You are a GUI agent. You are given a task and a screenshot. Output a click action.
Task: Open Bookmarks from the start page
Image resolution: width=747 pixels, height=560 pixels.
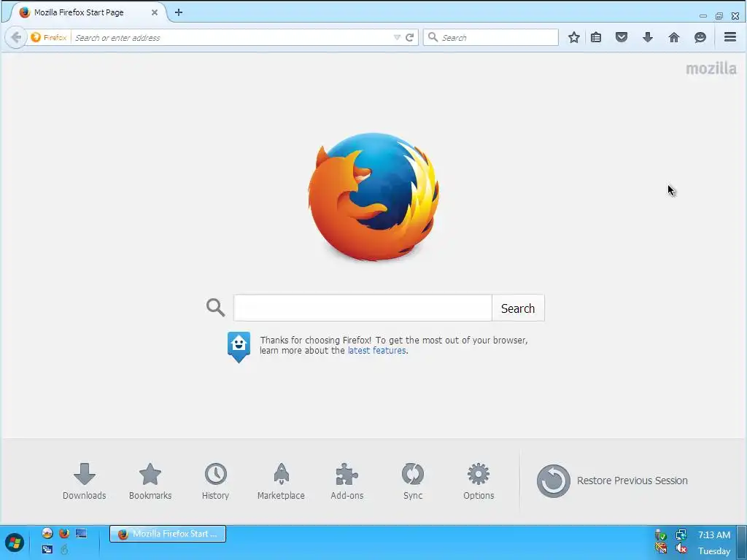click(150, 481)
